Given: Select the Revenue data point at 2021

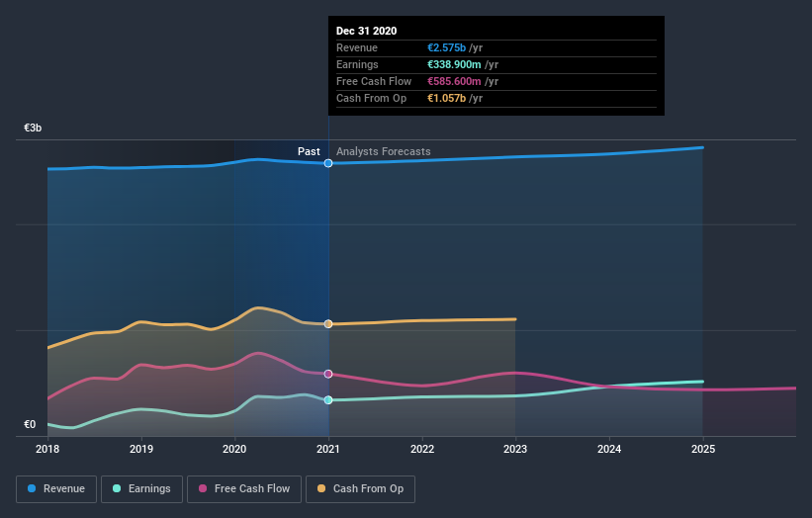Looking at the screenshot, I should click(x=328, y=163).
